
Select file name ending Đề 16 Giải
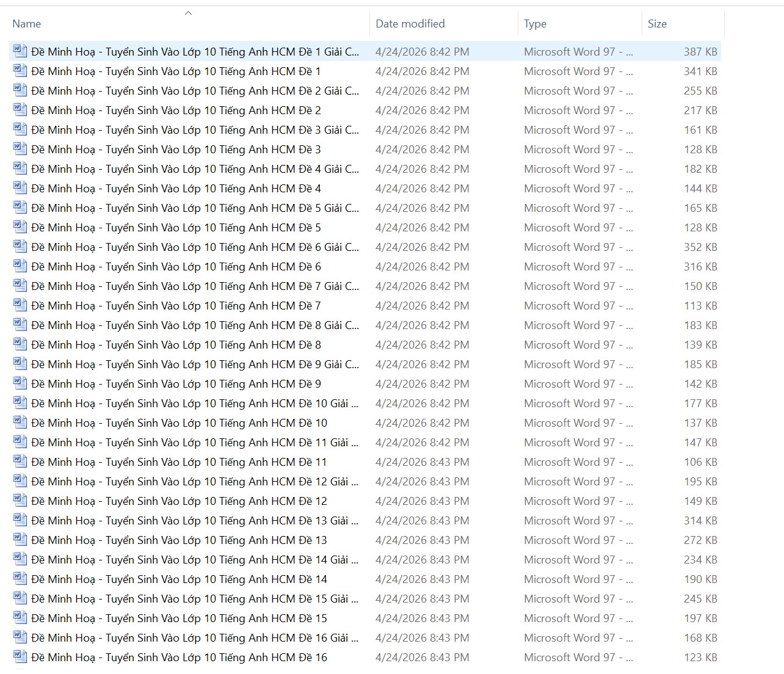pyautogui.click(x=195, y=638)
